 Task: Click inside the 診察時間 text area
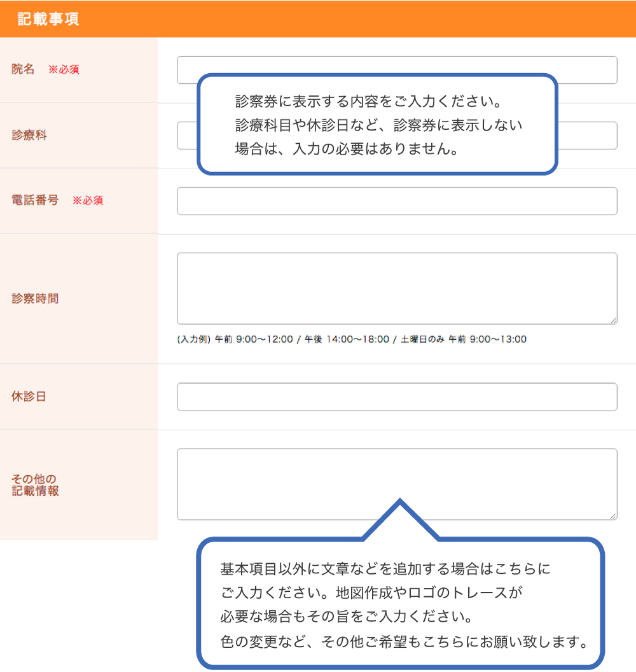click(x=397, y=288)
